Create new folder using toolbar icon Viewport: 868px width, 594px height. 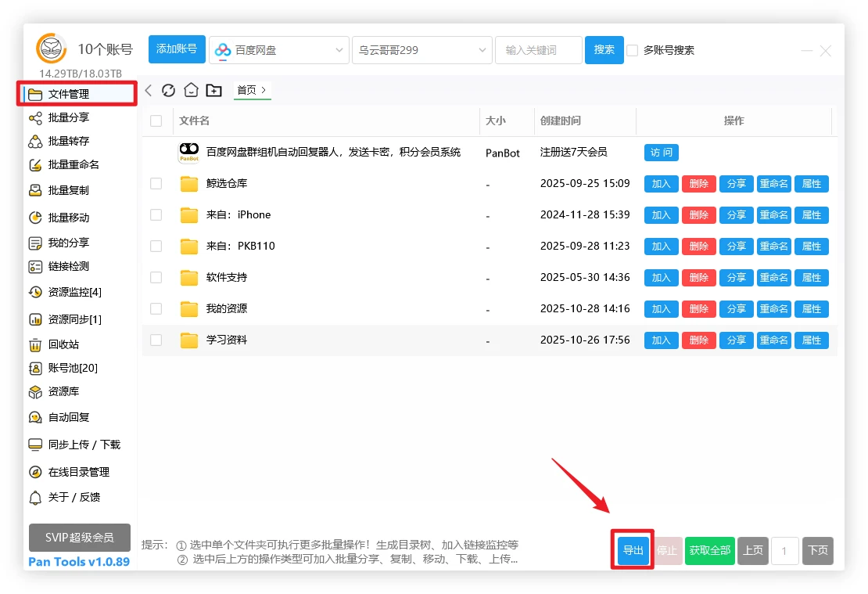point(213,90)
